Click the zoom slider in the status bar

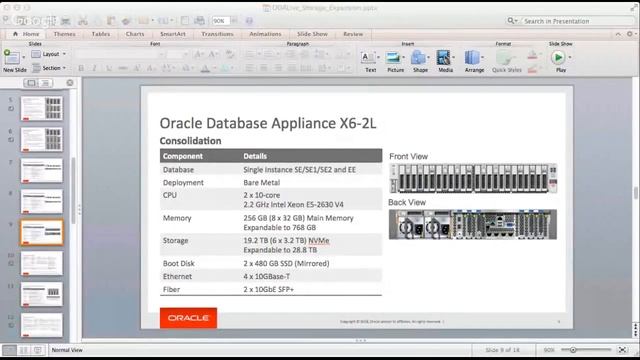coord(586,350)
